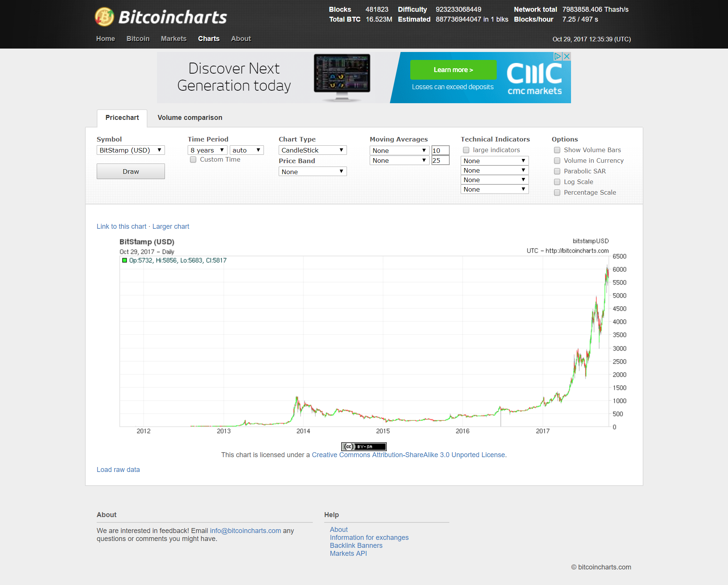Turn on the Log Scale checkbox

coord(557,182)
